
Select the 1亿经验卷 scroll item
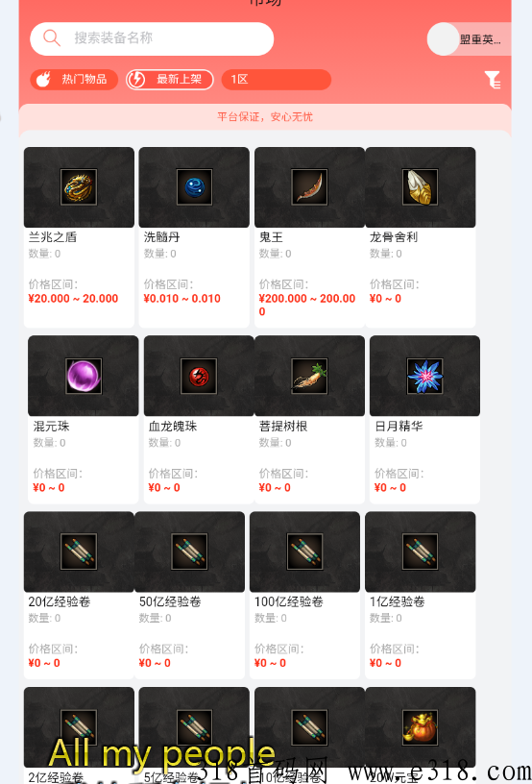[x=420, y=595]
